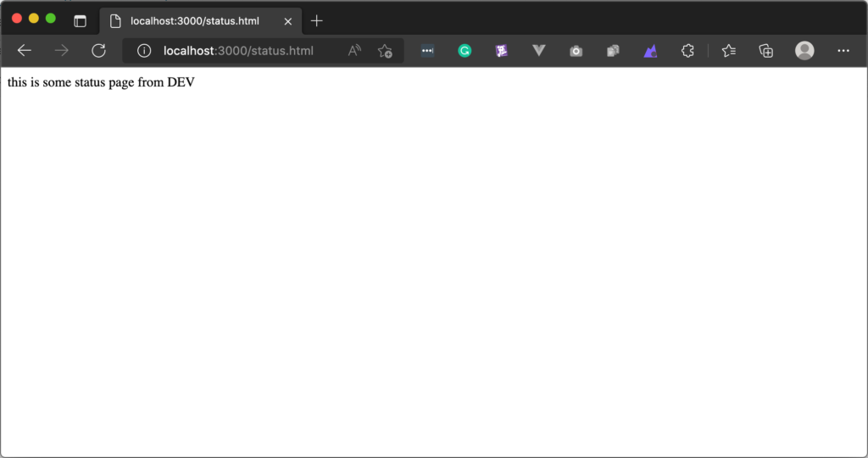Close the status.html tab
Screen dimensions: 868x458
click(287, 21)
